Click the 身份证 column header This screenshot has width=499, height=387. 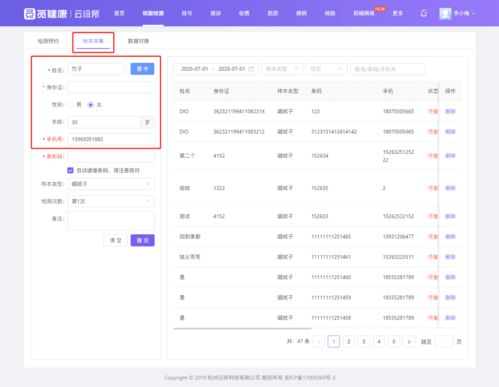pos(221,91)
